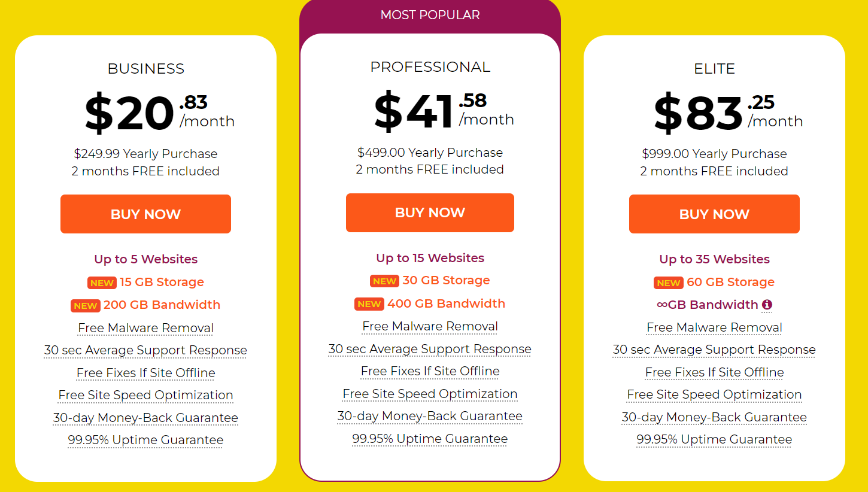Click 99.95% Uptime Guarantee in Elite plan
Viewport: 868px width, 492px height.
tap(714, 439)
